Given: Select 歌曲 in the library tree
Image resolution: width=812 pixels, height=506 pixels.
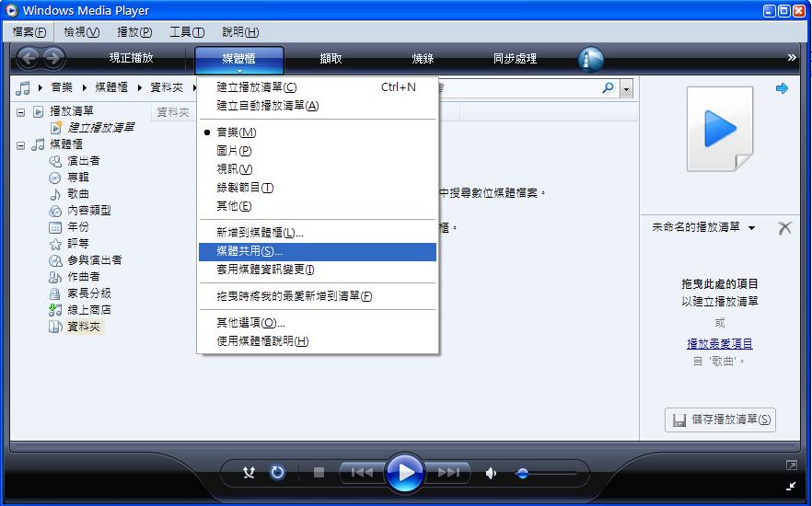Looking at the screenshot, I should click(78, 194).
